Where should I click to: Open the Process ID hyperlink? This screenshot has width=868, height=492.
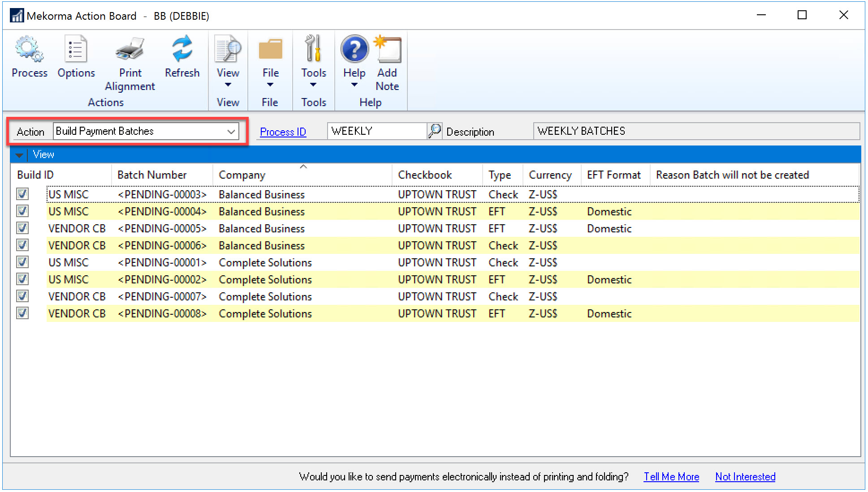coord(283,132)
